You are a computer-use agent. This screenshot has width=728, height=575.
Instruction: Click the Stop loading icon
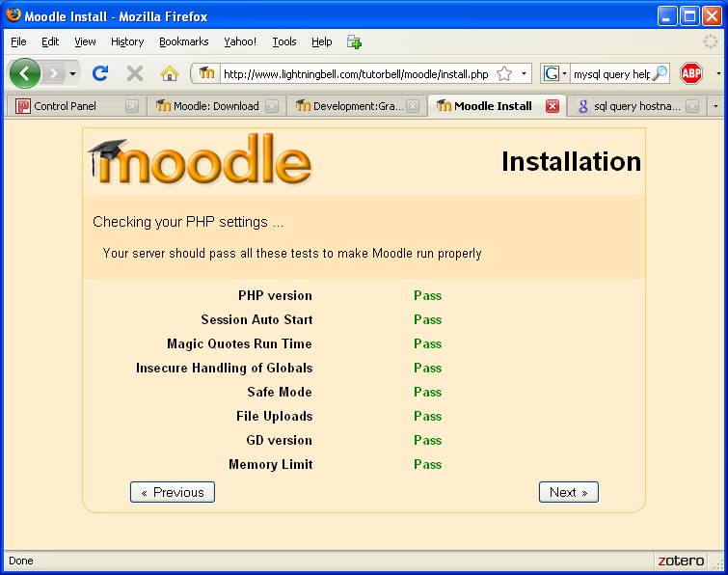point(135,73)
